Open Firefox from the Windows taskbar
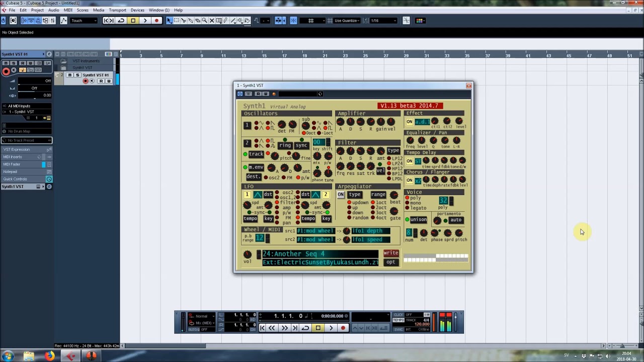Image resolution: width=644 pixels, height=362 pixels. coord(50,356)
